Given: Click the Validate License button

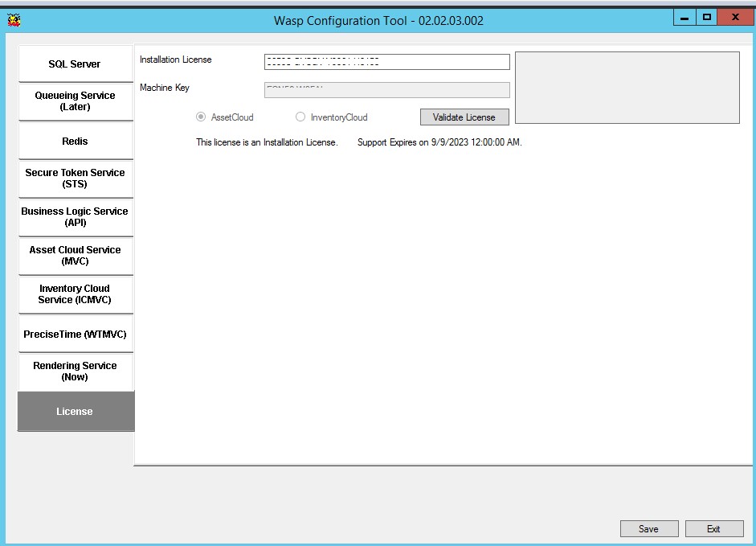Looking at the screenshot, I should [x=464, y=117].
